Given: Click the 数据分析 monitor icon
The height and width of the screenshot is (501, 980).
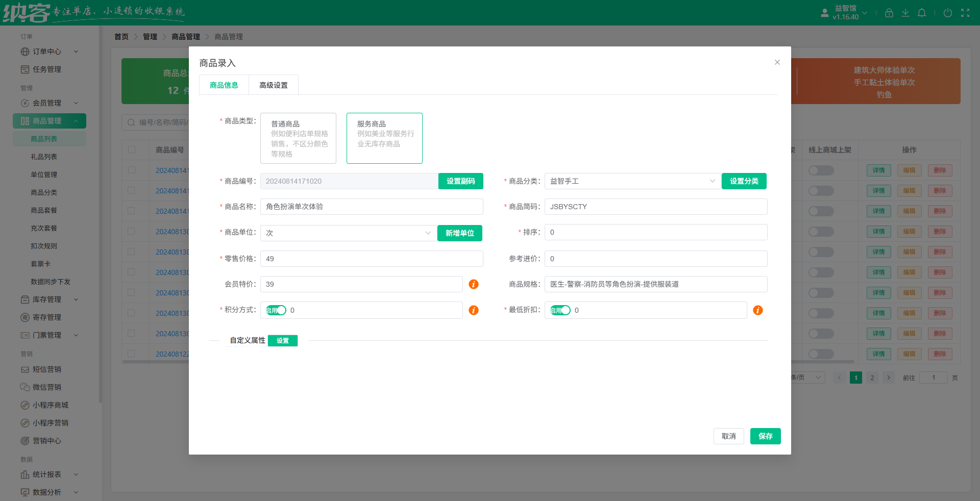Looking at the screenshot, I should click(x=25, y=492).
